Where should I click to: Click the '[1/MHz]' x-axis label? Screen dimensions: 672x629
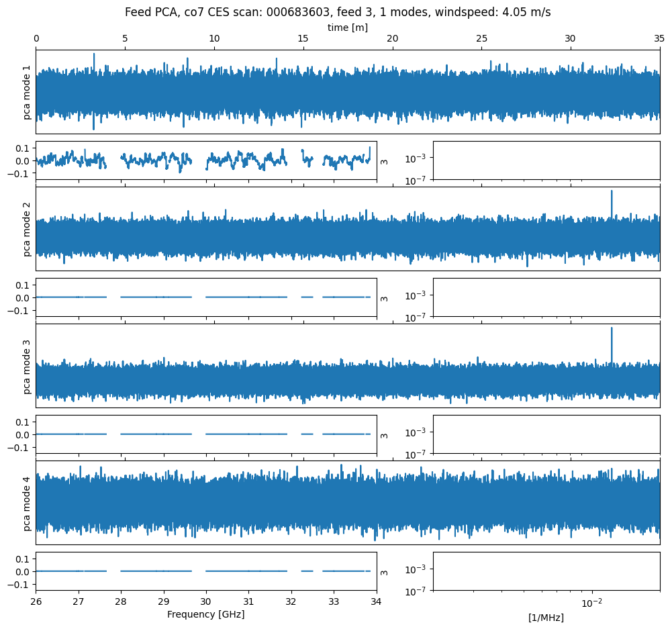546,618
